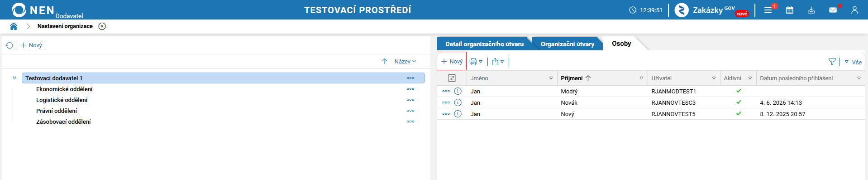Select Právní oddělení
The height and width of the screenshot is (180, 868).
click(x=57, y=111)
